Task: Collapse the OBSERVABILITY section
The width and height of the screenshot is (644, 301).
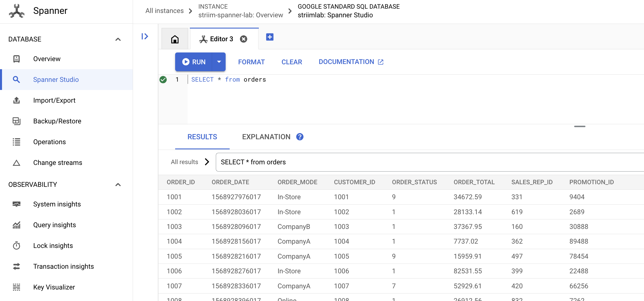Action: coord(118,185)
